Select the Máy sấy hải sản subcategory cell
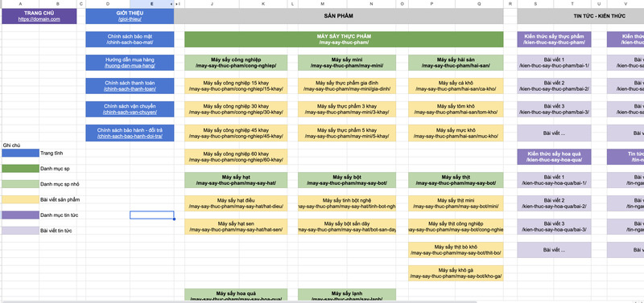Screen dimensions: 644x303 point(456,63)
